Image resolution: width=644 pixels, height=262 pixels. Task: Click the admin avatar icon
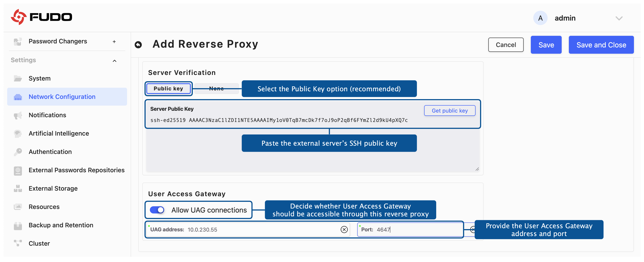point(540,18)
